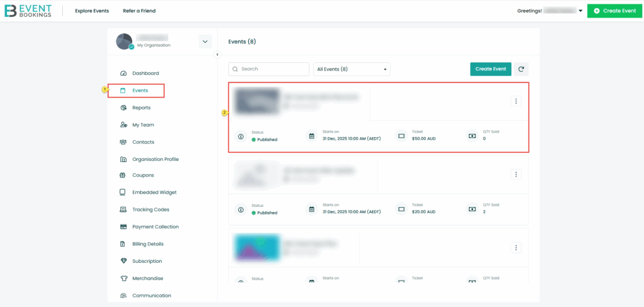Select Reports from the sidebar menu
644x307 pixels.
141,108
